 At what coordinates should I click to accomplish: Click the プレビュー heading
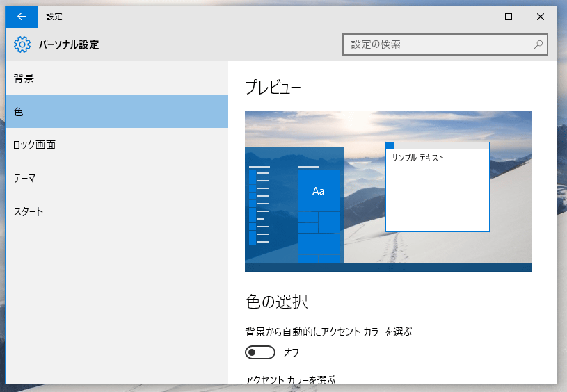273,88
